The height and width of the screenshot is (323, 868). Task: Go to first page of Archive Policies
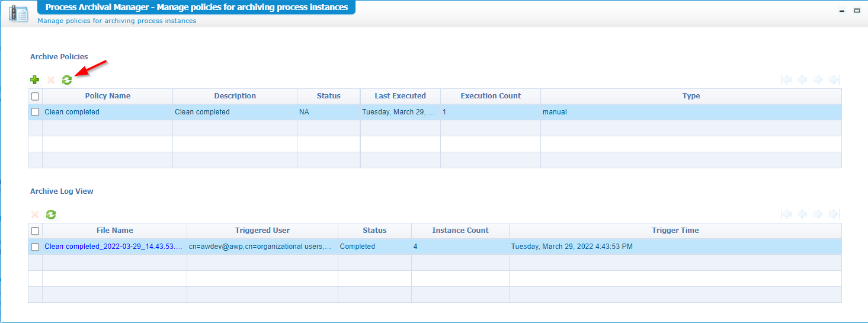pos(787,80)
